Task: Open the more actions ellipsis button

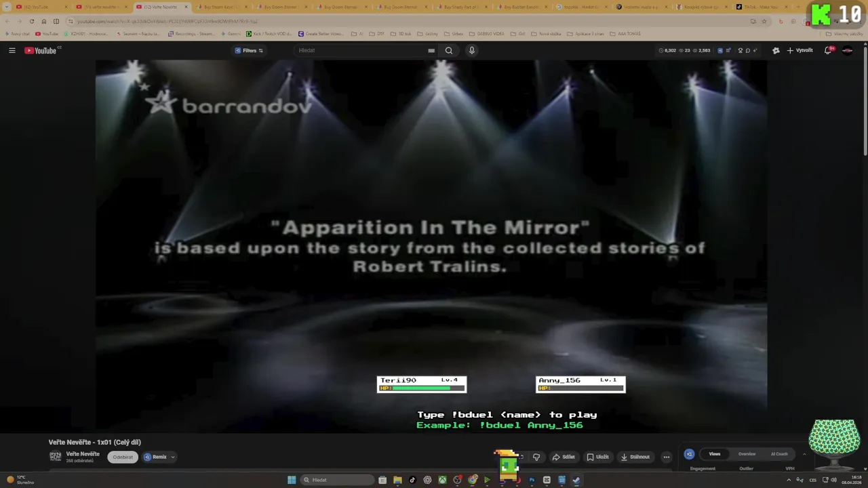Action: (666, 457)
